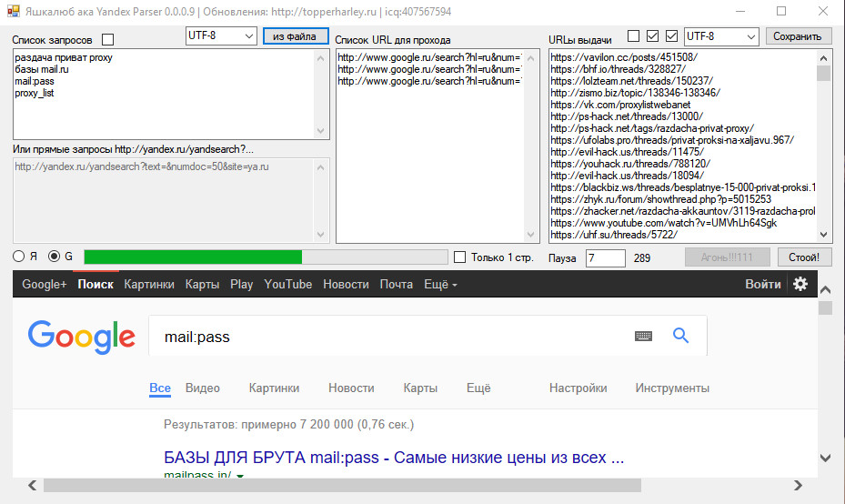Image resolution: width=845 pixels, height=504 pixels.
Task: Click up arrow of URLы выдачи scrollbar
Action: (x=823, y=57)
